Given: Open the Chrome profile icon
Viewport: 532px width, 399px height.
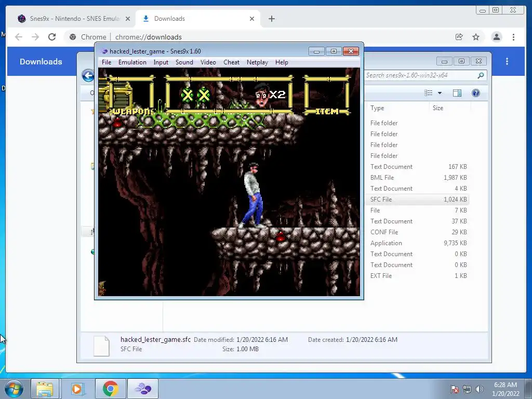Looking at the screenshot, I should (x=496, y=37).
